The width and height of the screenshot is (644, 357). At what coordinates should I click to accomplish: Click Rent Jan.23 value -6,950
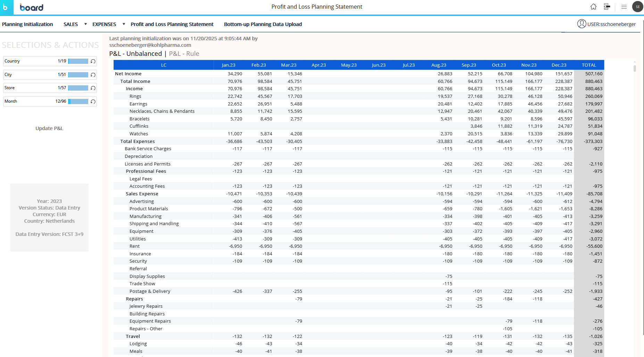point(236,246)
